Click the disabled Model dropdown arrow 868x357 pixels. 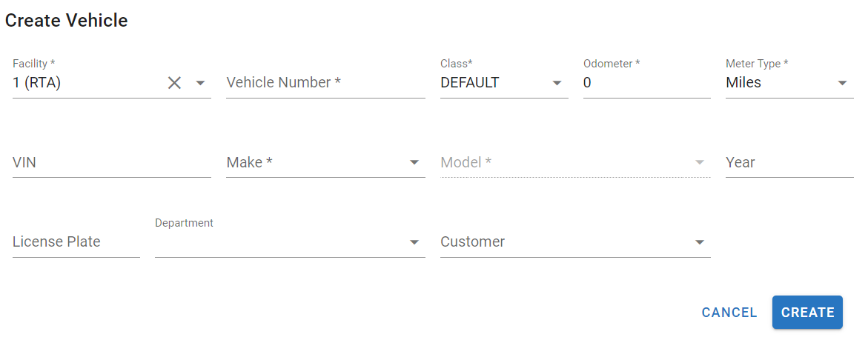click(x=700, y=162)
